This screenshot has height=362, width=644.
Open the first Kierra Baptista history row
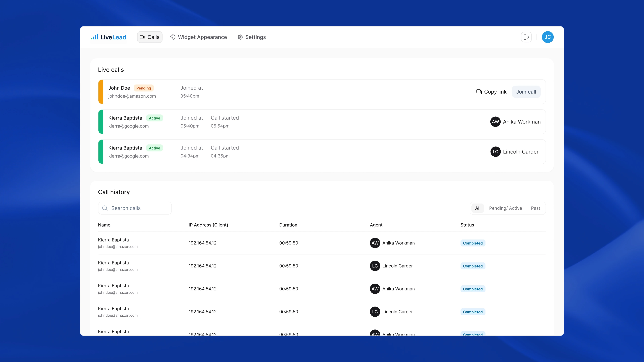pyautogui.click(x=322, y=243)
